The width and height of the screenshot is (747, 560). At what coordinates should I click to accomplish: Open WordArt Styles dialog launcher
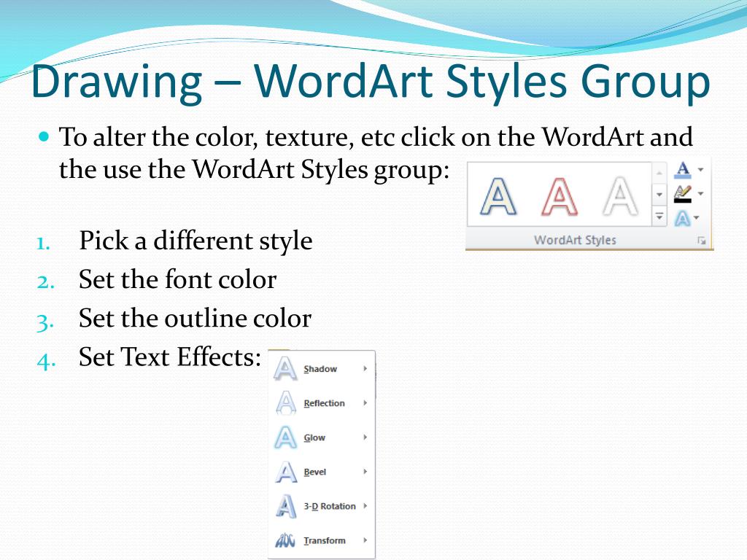[x=701, y=241]
